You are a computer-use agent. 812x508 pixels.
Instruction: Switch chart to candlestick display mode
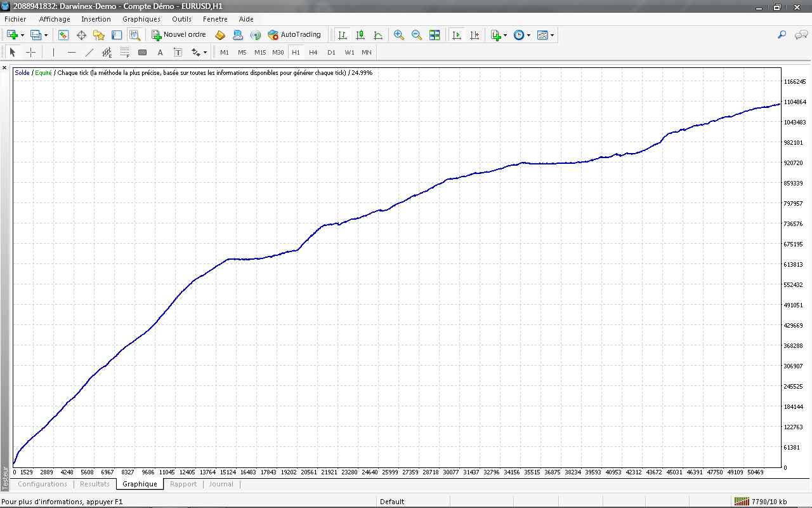[x=360, y=35]
